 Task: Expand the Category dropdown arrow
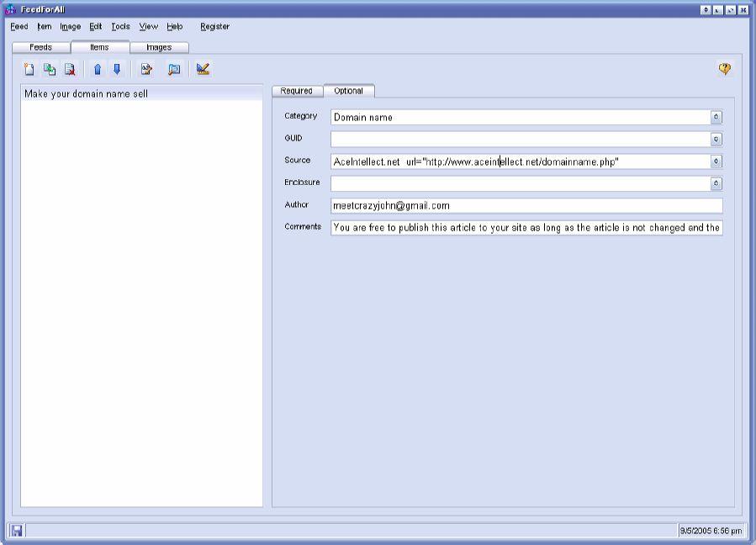pyautogui.click(x=716, y=118)
